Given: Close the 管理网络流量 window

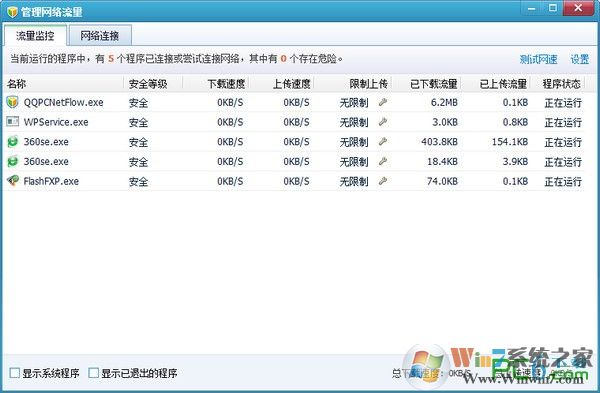Looking at the screenshot, I should tap(578, 8).
